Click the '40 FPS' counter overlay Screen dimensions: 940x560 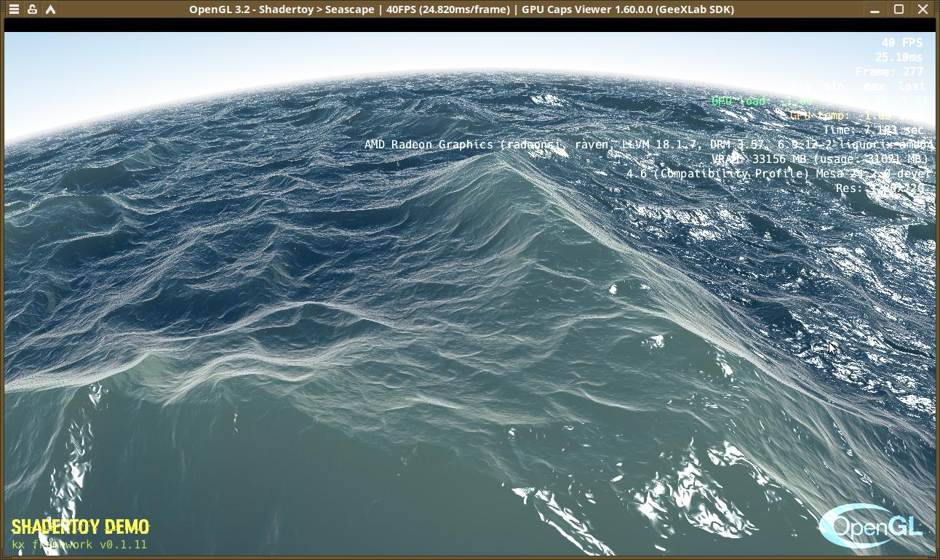tap(902, 43)
